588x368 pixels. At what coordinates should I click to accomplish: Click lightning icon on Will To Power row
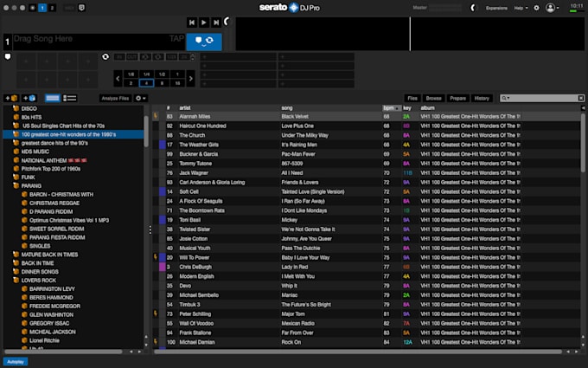(156, 257)
